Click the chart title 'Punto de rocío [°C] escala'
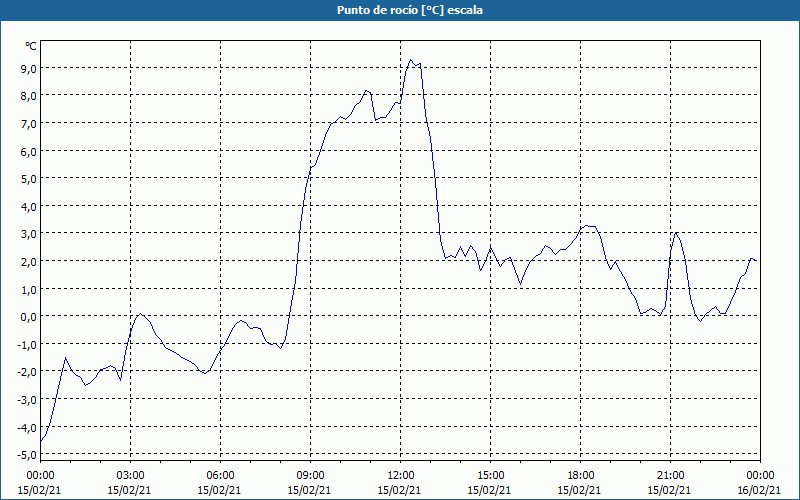 (x=410, y=10)
